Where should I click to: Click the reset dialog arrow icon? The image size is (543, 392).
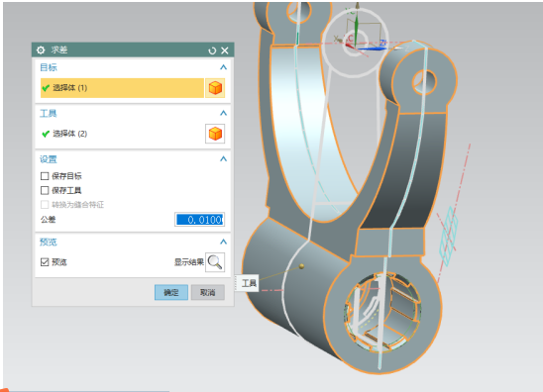[212, 50]
